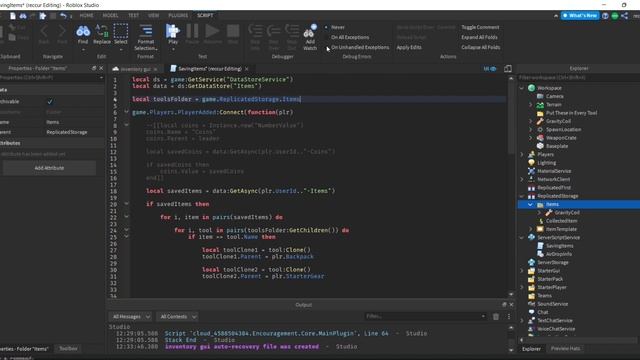
Task: Click Expand All Folds action
Action: (x=479, y=37)
